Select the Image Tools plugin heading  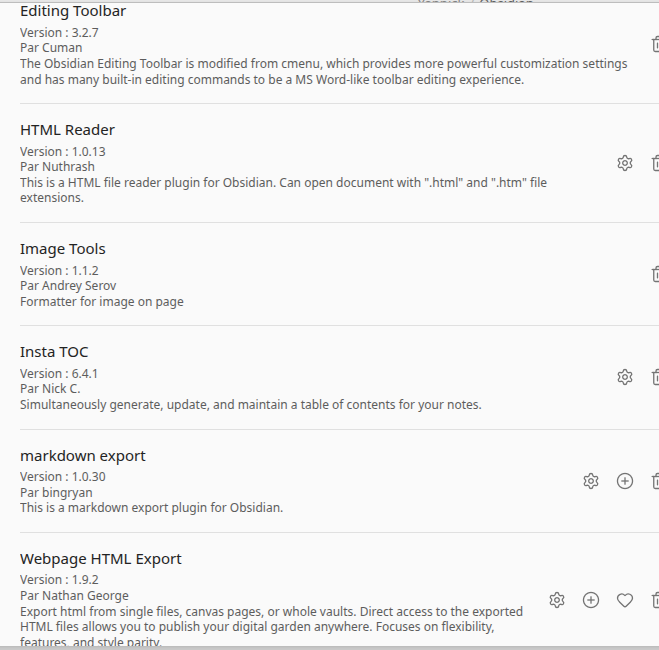63,249
